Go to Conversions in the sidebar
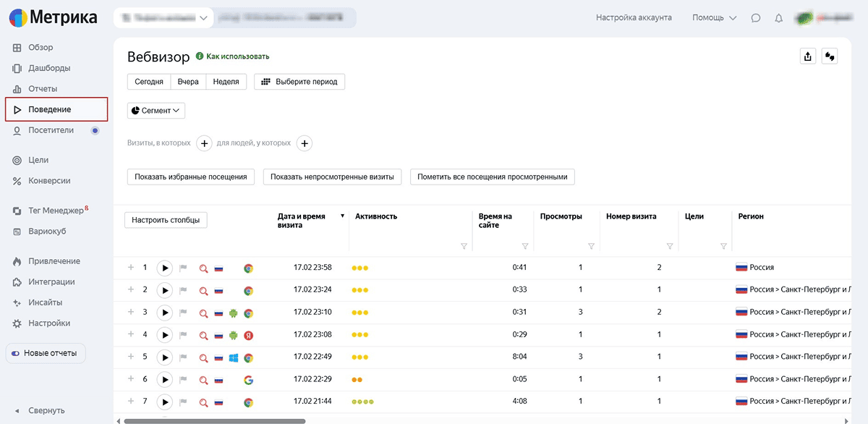The height and width of the screenshot is (424, 868). click(x=48, y=181)
